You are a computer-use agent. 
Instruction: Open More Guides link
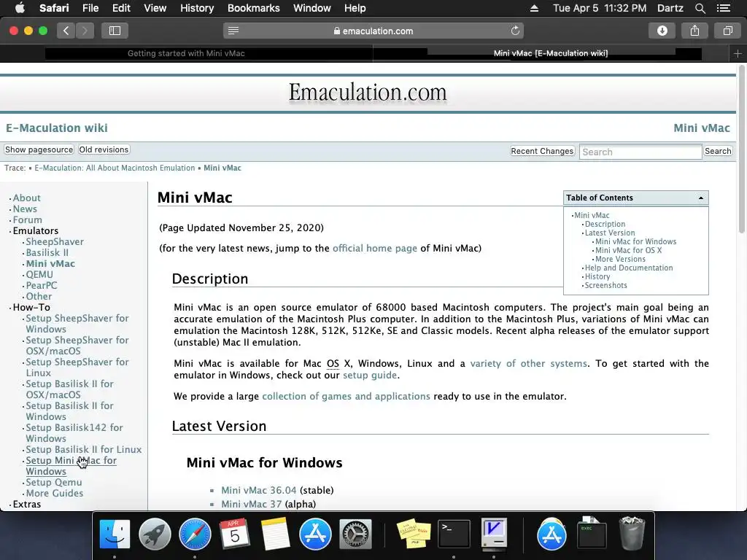click(x=54, y=494)
